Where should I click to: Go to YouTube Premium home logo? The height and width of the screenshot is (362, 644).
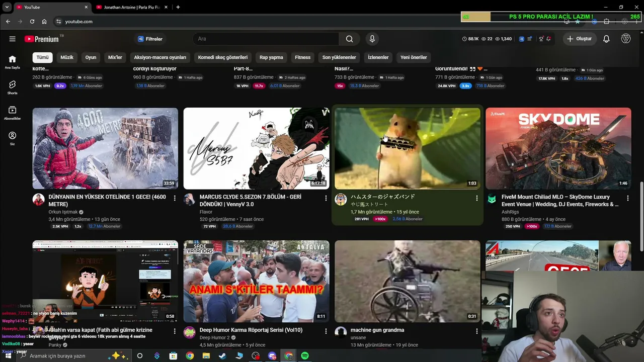point(42,39)
